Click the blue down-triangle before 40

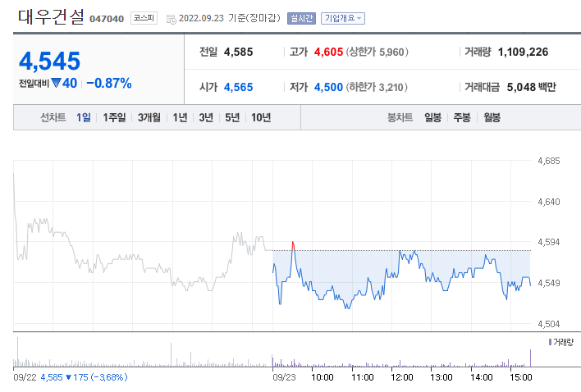[x=56, y=83]
